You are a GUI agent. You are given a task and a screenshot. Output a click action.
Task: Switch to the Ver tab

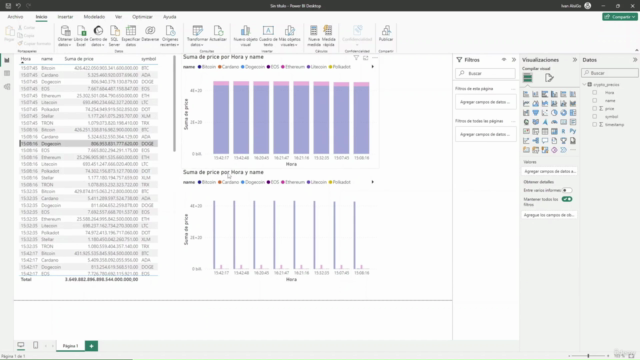click(x=118, y=17)
